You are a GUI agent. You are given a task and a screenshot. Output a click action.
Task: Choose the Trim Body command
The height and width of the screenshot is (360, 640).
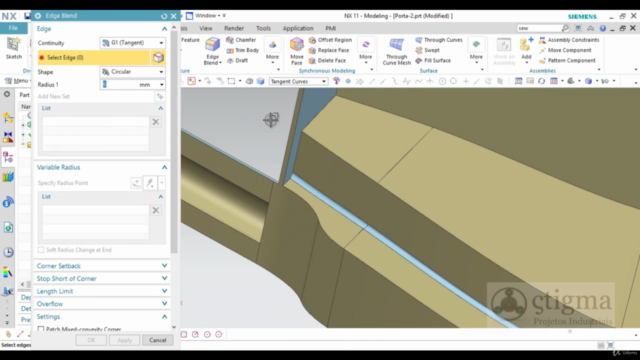(x=242, y=50)
